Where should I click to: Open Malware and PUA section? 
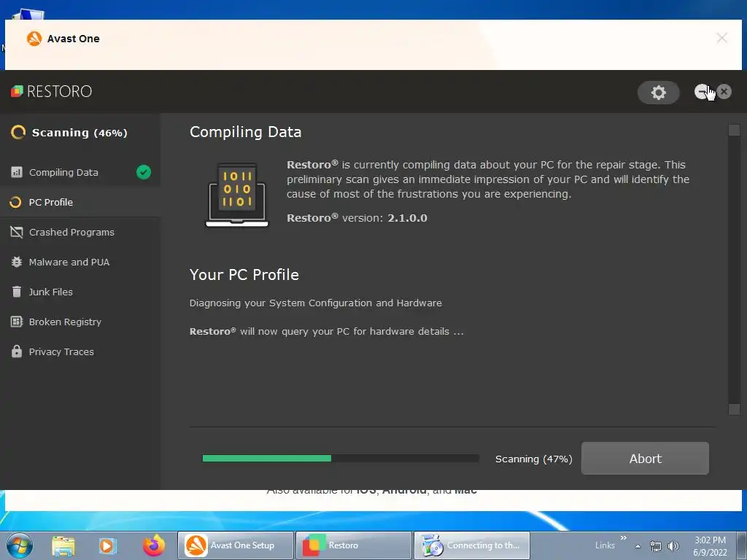click(x=80, y=262)
